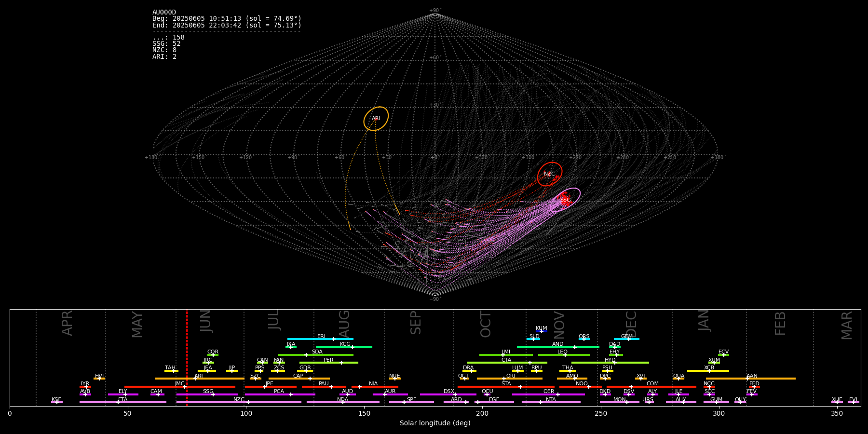Viewport: 868px width, 434px height.
Task: Select the green AND shower bar
Action: coord(558,347)
